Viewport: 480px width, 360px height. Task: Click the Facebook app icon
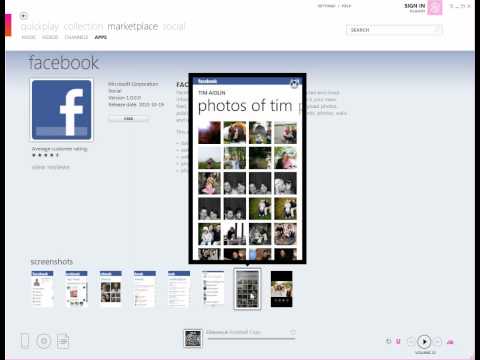click(62, 110)
